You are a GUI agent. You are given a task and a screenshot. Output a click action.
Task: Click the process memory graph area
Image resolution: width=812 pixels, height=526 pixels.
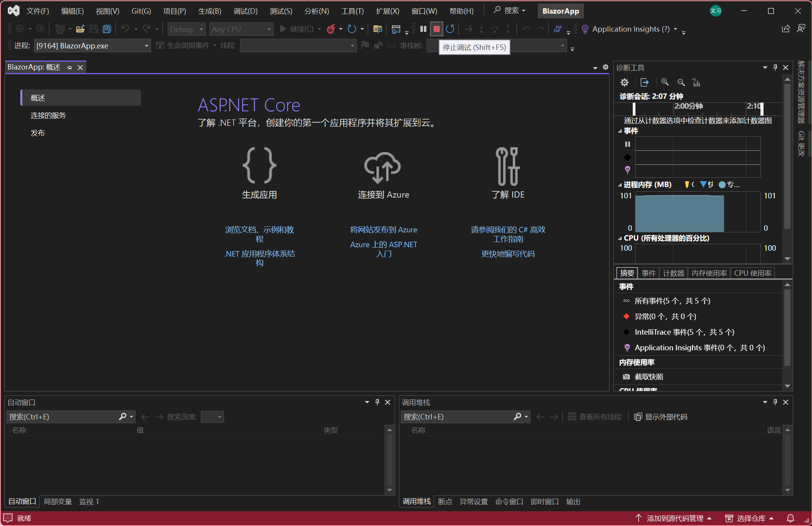tap(698, 212)
